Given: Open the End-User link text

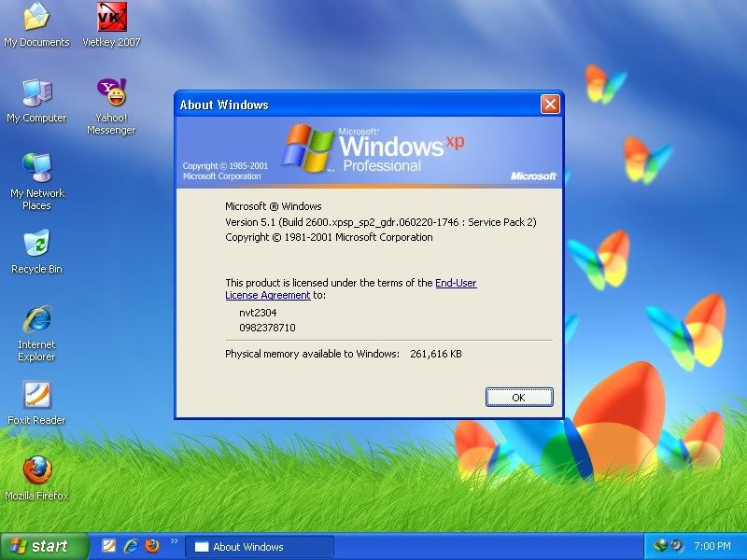Looking at the screenshot, I should (456, 283).
